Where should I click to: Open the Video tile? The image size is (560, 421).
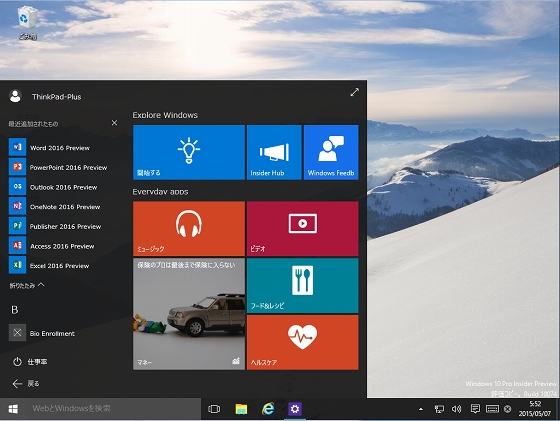(x=302, y=229)
